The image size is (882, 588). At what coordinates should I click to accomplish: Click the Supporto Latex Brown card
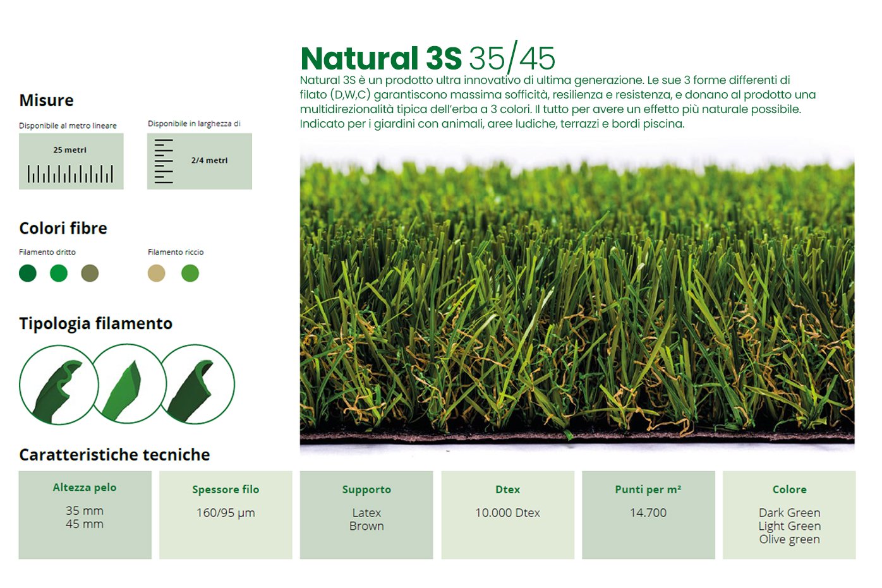366,515
